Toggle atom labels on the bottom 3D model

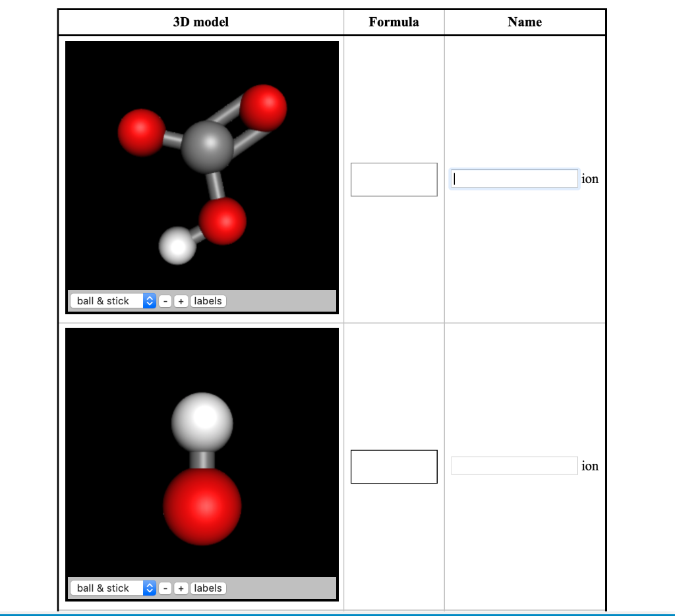[x=208, y=588]
